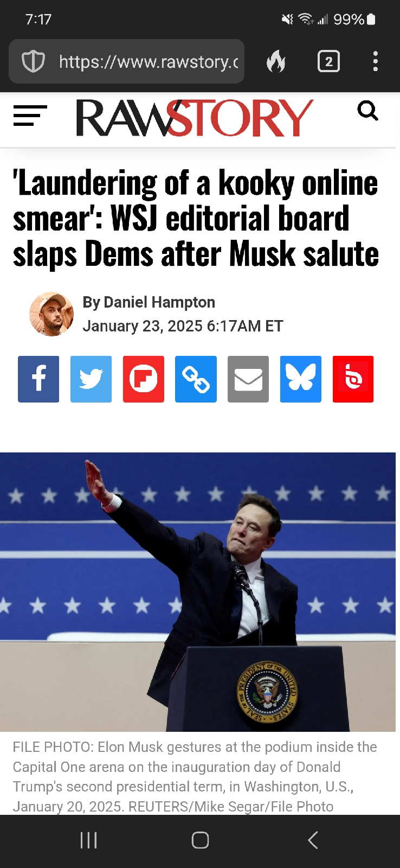The image size is (400, 868).
Task: Share article on Facebook
Action: [38, 379]
